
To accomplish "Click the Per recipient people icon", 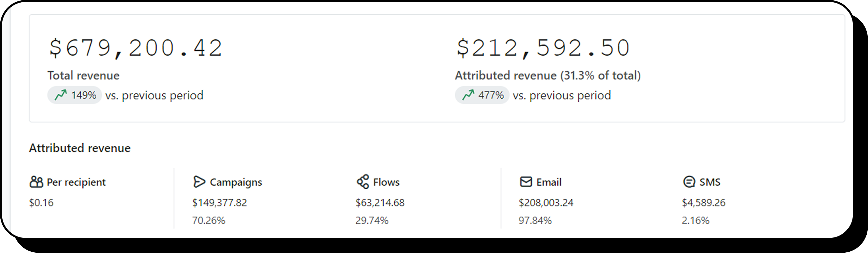I will [x=37, y=182].
